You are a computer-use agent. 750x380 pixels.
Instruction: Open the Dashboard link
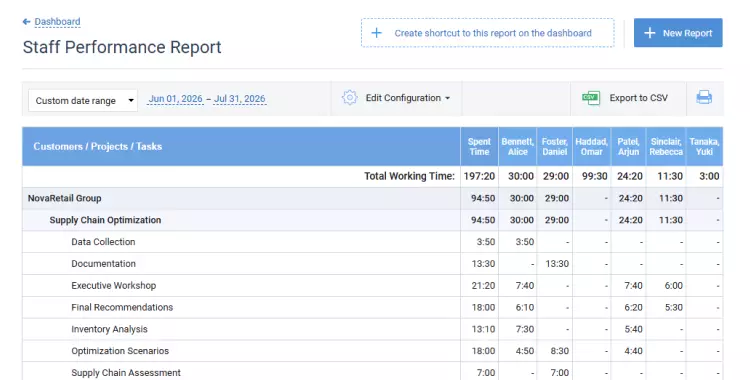(57, 22)
